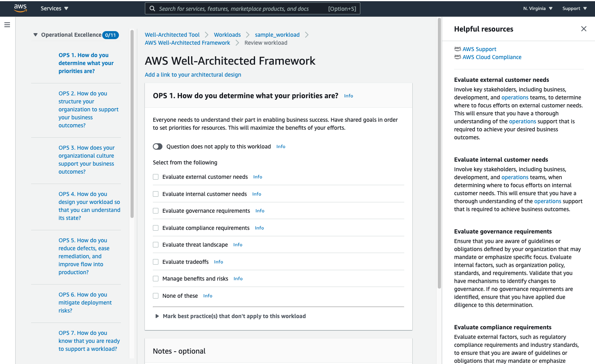Screen dimensions: 595x364
Task: Check Evaluate external customer needs
Action: click(156, 177)
